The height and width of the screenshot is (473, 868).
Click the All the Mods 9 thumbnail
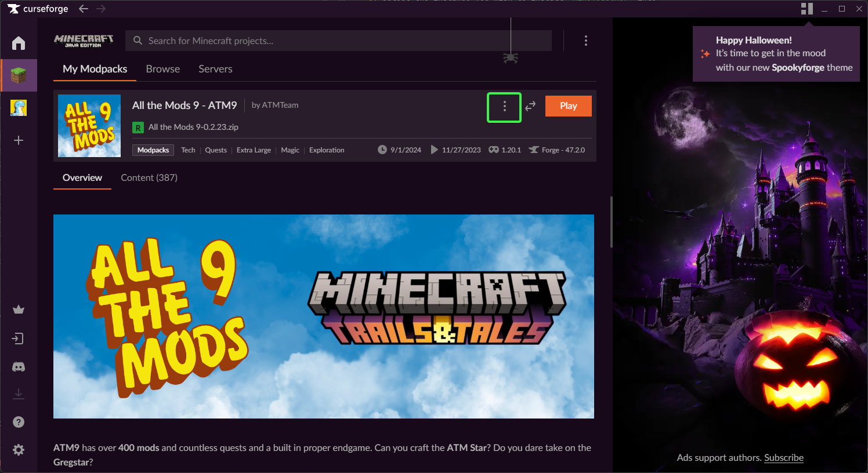tap(89, 126)
